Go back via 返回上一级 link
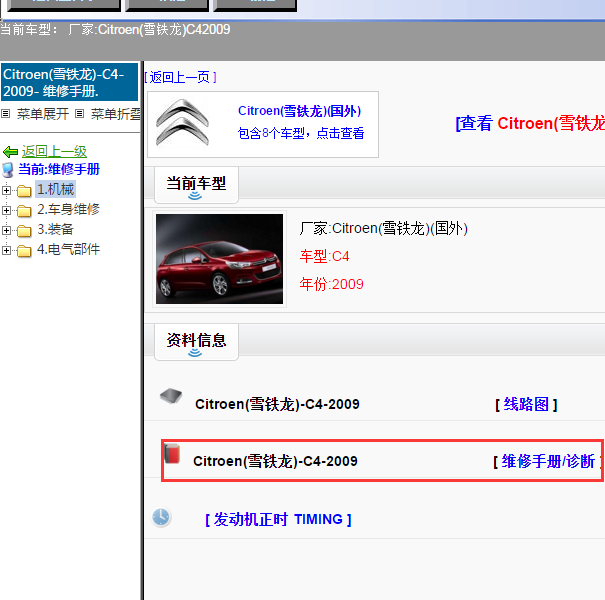This screenshot has height=600, width=605. coord(54,151)
